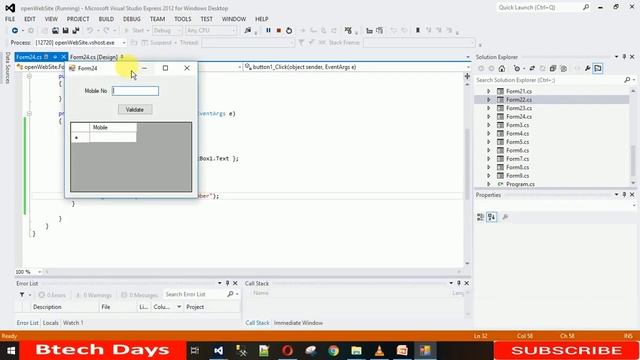Click the Quick Launch search icon
Viewport: 640px width, 360px height.
click(586, 7)
